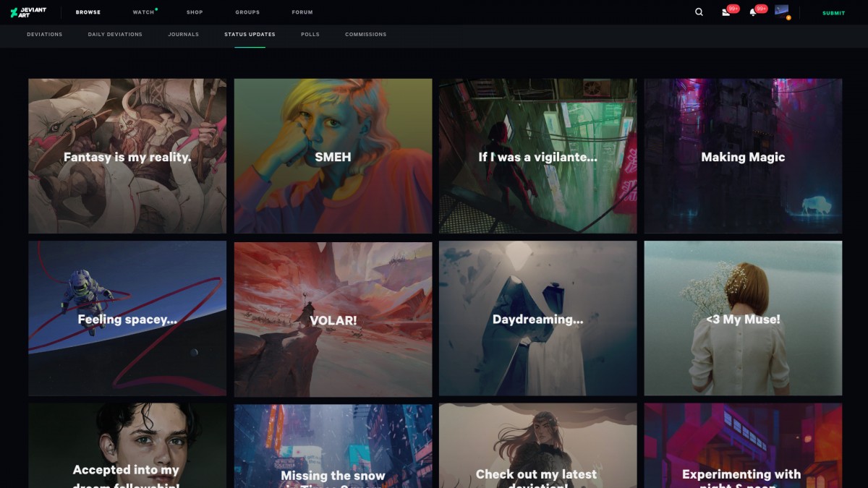Viewport: 868px width, 488px height.
Task: Open the 'Check out my latest deviation' card
Action: tap(538, 445)
